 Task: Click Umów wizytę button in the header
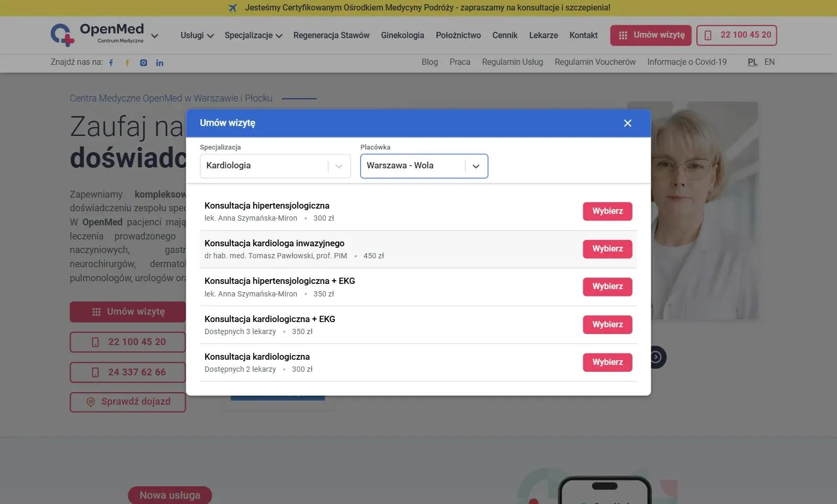pos(651,35)
